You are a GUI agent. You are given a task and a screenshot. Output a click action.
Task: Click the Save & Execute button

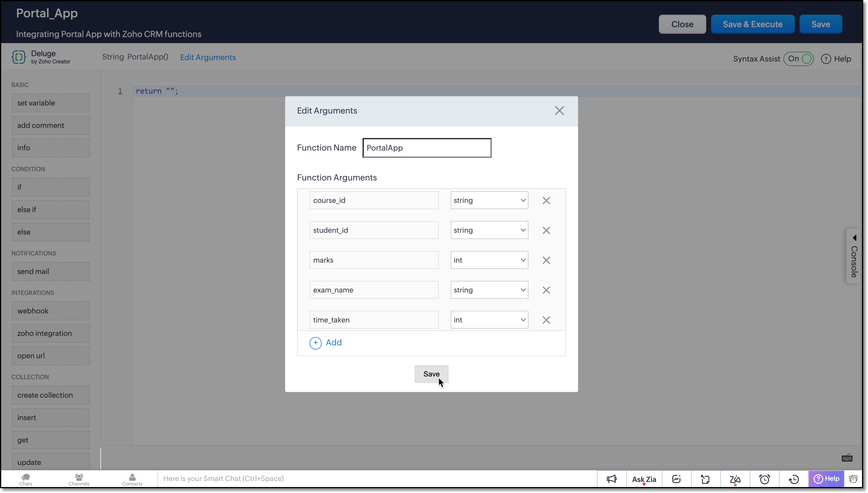(753, 25)
